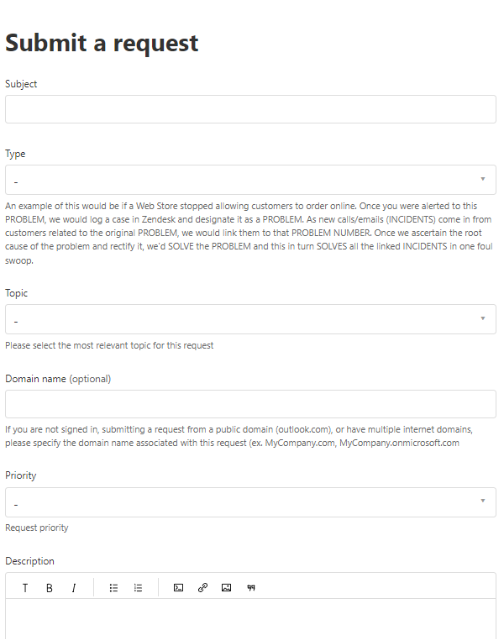Click the Domain name (optional) label
The height and width of the screenshot is (639, 504).
(58, 379)
